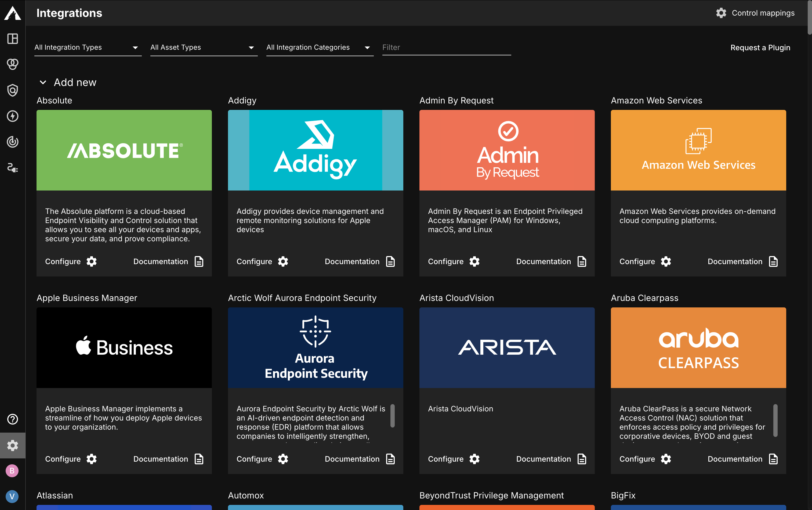The width and height of the screenshot is (812, 510).
Task: Click Admin By Request Documentation file icon
Action: click(x=582, y=261)
